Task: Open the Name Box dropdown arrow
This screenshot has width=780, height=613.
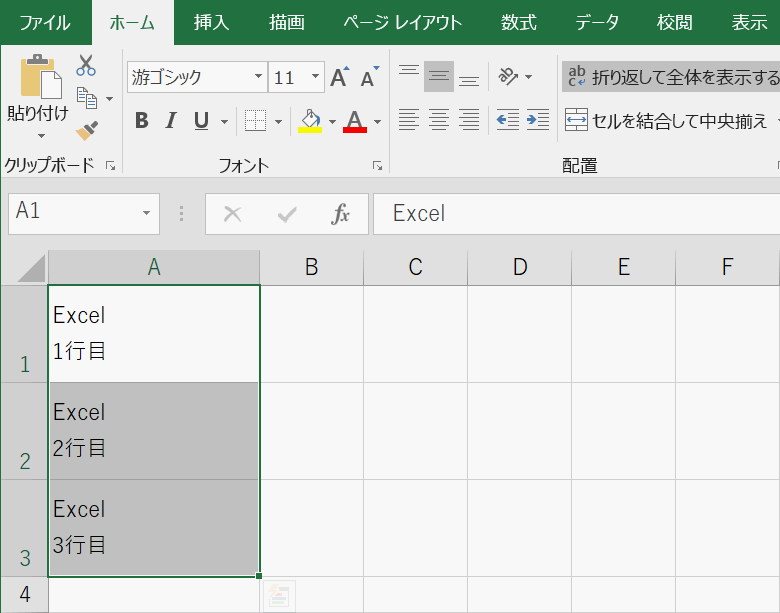Action: 146,213
